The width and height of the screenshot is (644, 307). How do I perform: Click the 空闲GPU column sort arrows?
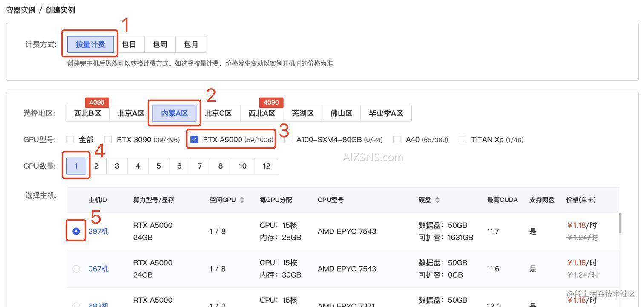coord(241,199)
